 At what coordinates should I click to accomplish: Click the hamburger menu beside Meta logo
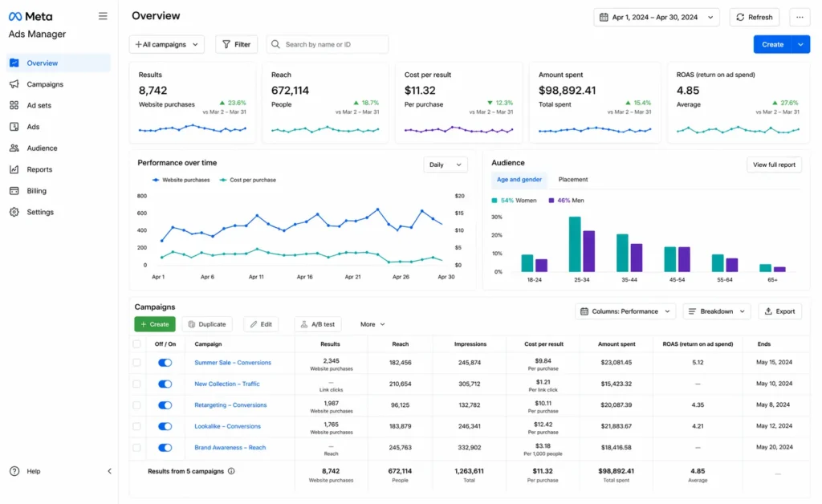[103, 15]
